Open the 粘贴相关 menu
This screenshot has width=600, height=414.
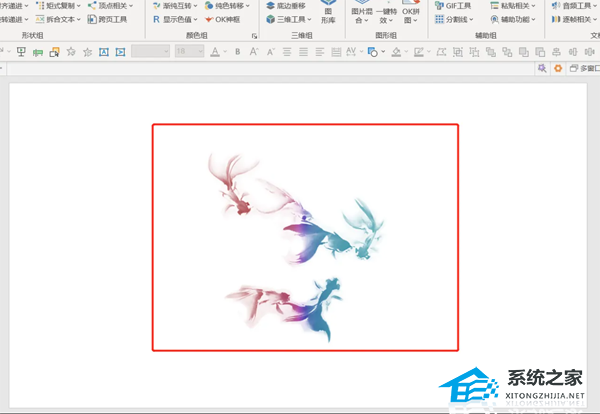pyautogui.click(x=513, y=6)
